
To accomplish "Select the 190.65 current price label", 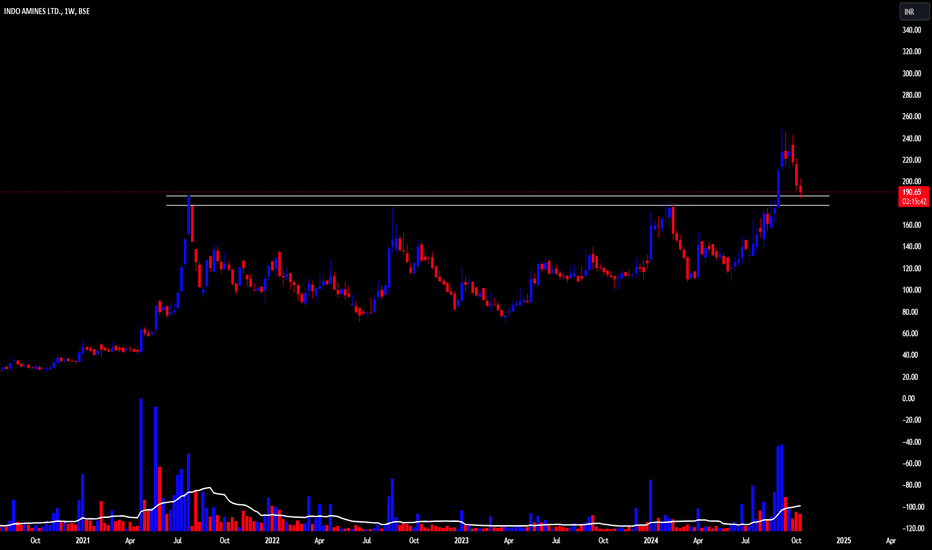I will (912, 192).
